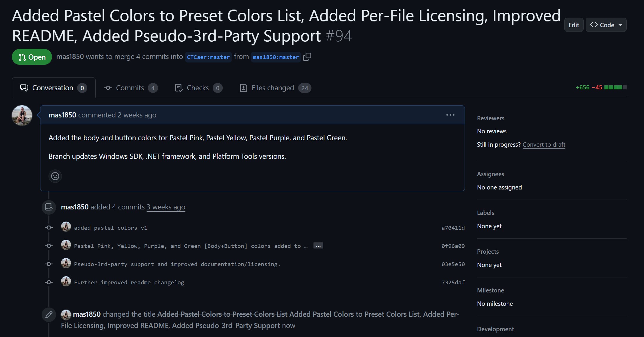Click the Edit title button
Screen dimensions: 644x337
tap(574, 25)
